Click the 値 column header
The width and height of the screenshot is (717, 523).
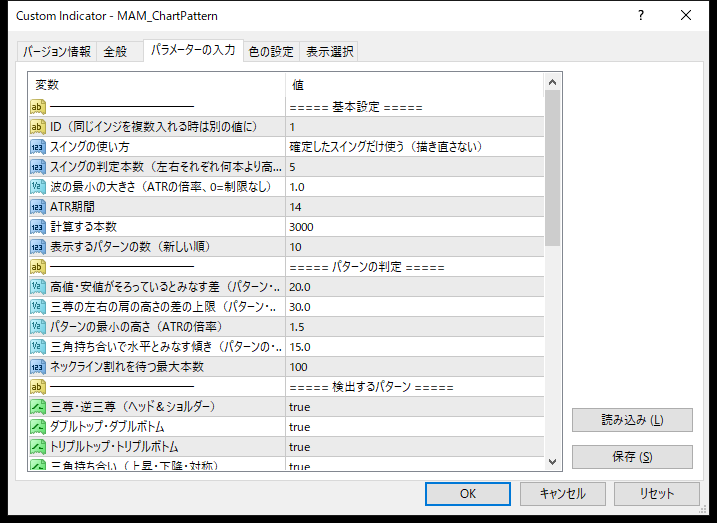coord(415,85)
